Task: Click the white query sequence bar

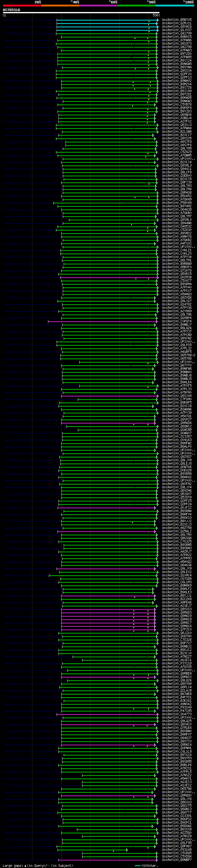Action: (x=81, y=13)
